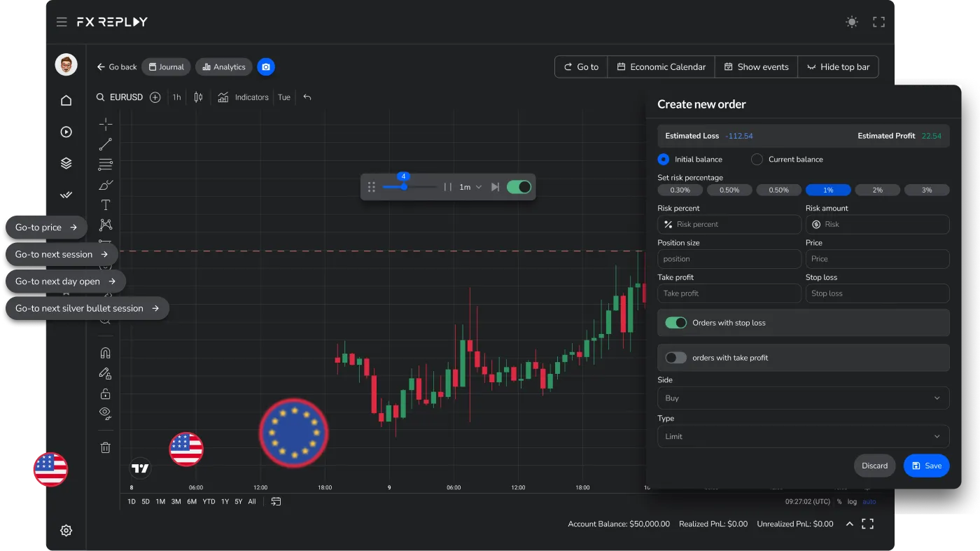
Task: Choose Go-to price
Action: pos(46,228)
